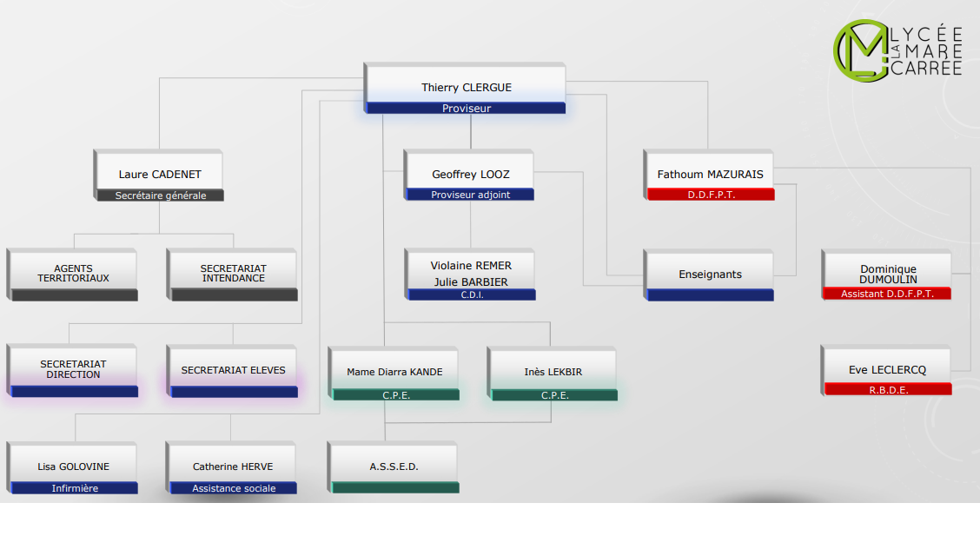
Task: Open the SECRETARIAT ELEVES box
Action: [233, 369]
